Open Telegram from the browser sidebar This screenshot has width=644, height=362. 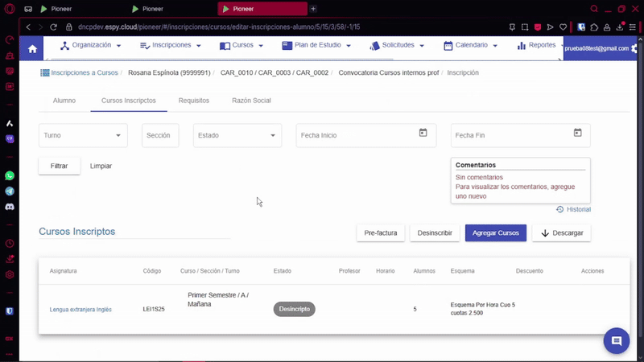[x=10, y=191]
